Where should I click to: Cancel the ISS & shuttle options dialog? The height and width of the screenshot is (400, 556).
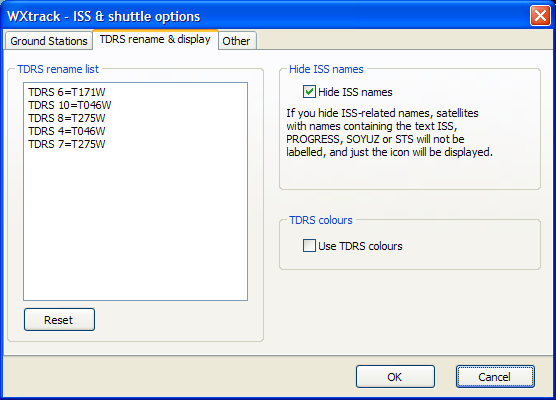495,377
